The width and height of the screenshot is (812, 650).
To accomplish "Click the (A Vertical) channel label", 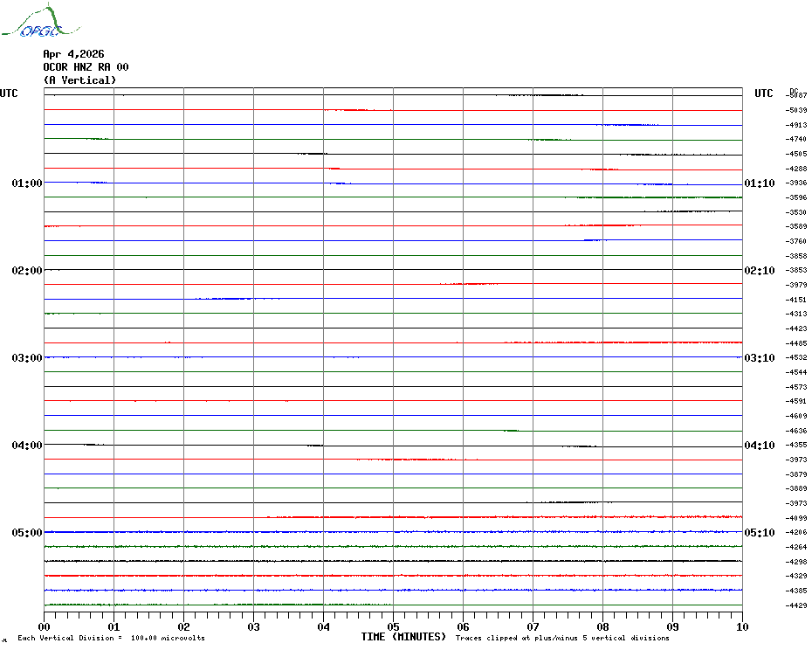I will tap(79, 80).
